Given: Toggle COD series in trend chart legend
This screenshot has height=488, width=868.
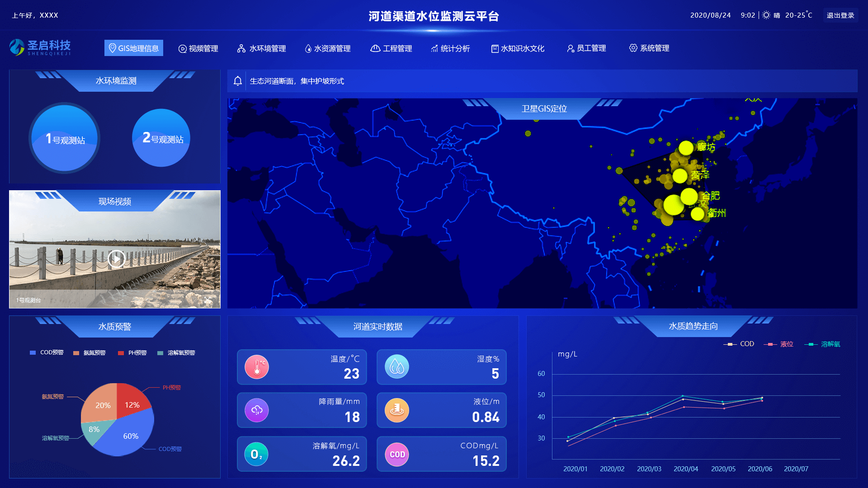Looking at the screenshot, I should (x=739, y=344).
